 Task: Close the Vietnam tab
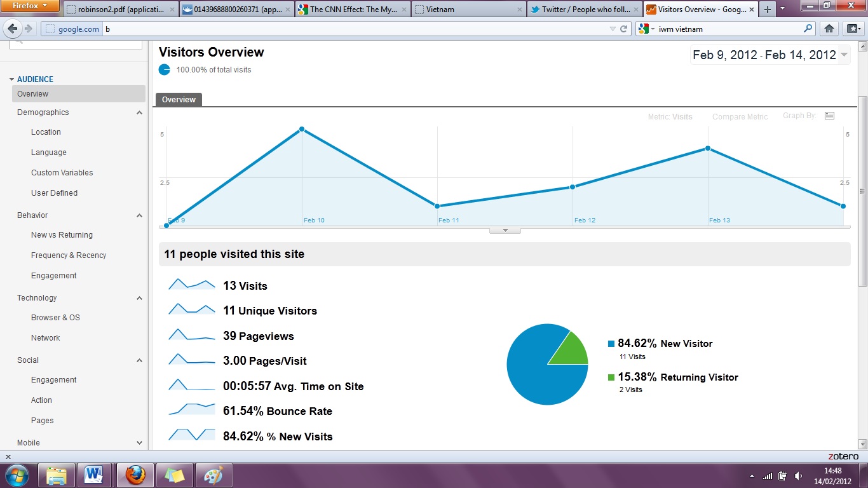519,10
